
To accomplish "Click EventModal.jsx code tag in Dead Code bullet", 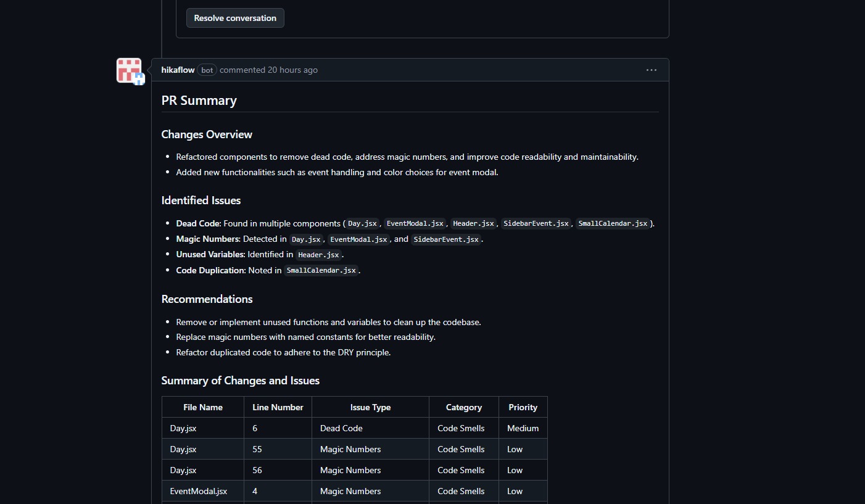I will (415, 223).
